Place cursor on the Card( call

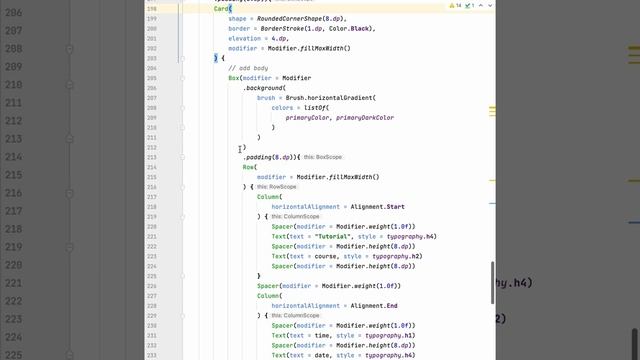(x=222, y=9)
